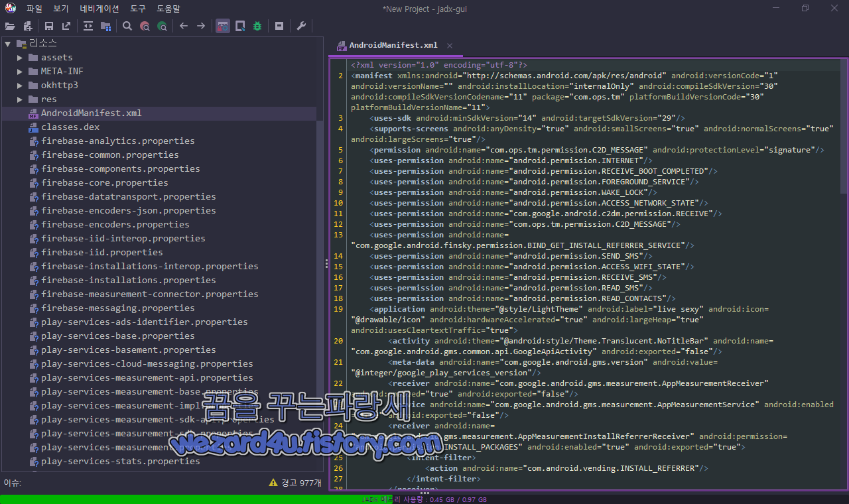849x504 pixels.
Task: Click the 이슈: status label
Action: pyautogui.click(x=13, y=483)
